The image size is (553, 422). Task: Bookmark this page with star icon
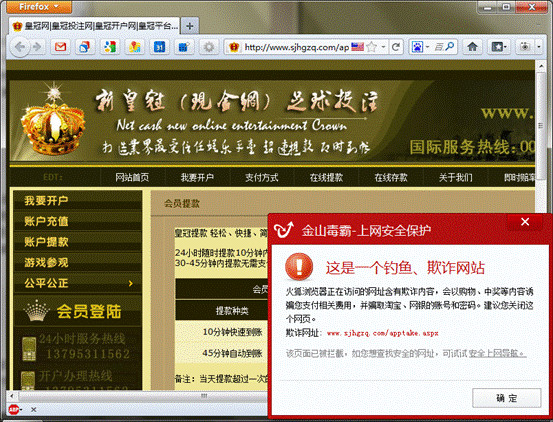click(371, 47)
